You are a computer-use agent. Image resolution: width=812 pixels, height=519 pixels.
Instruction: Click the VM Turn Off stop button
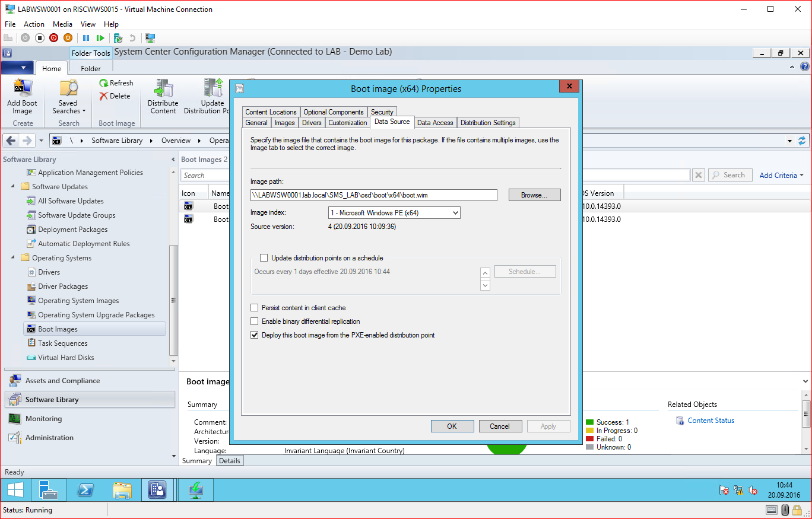pyautogui.click(x=40, y=38)
